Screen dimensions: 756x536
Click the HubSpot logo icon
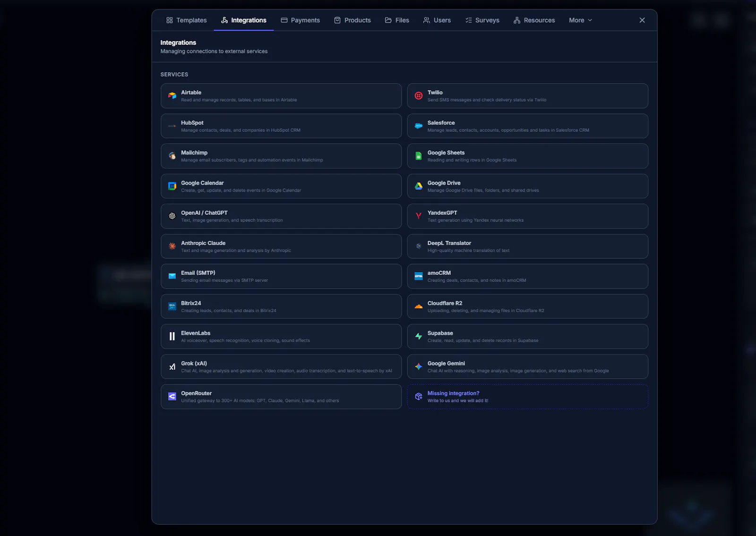coord(172,126)
